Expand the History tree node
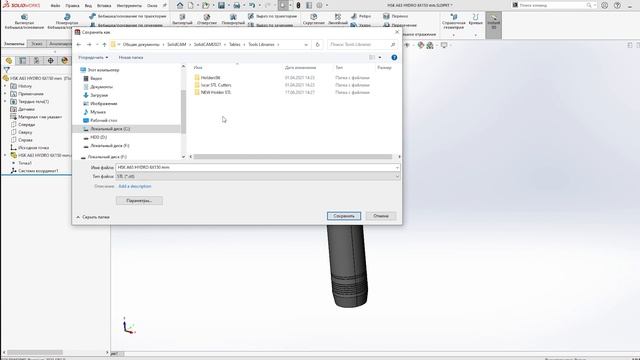The height and width of the screenshot is (360, 640). pos(5,86)
